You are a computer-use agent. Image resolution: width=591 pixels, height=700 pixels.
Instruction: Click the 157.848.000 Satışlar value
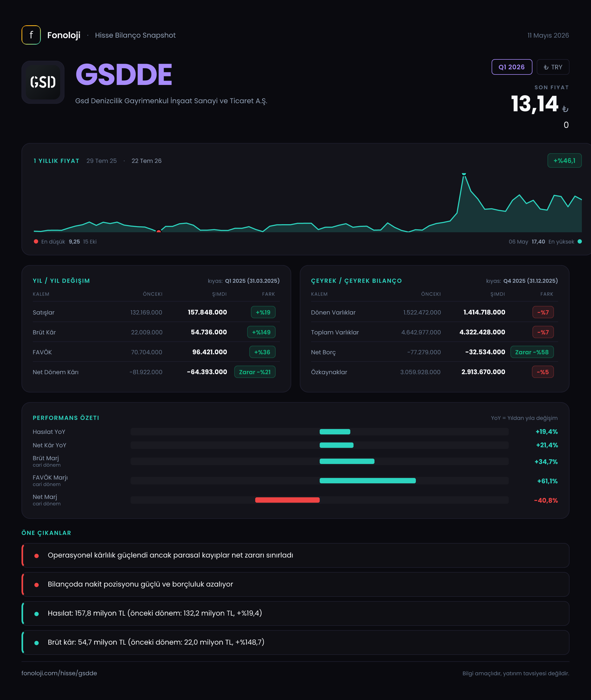(x=207, y=312)
